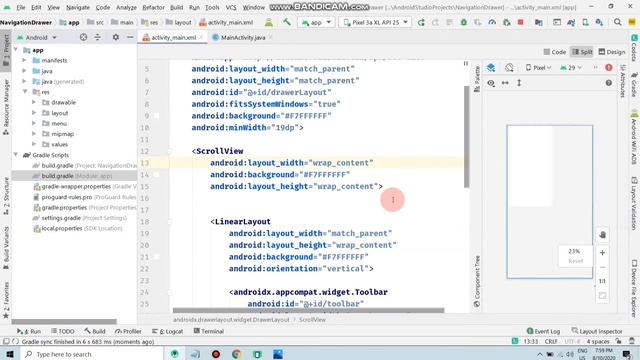
Task: Open the Pixel 3a XL API 25 device dropdown
Action: click(375, 22)
